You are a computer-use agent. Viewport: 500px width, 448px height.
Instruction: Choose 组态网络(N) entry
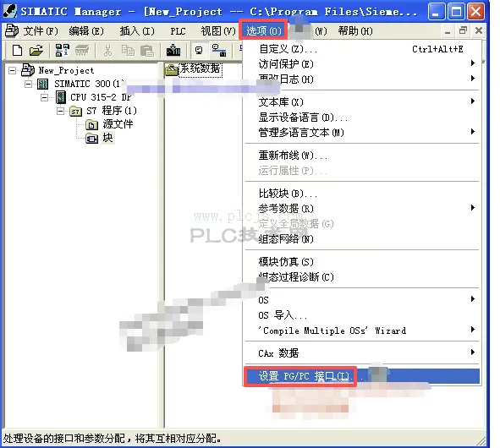point(362,238)
